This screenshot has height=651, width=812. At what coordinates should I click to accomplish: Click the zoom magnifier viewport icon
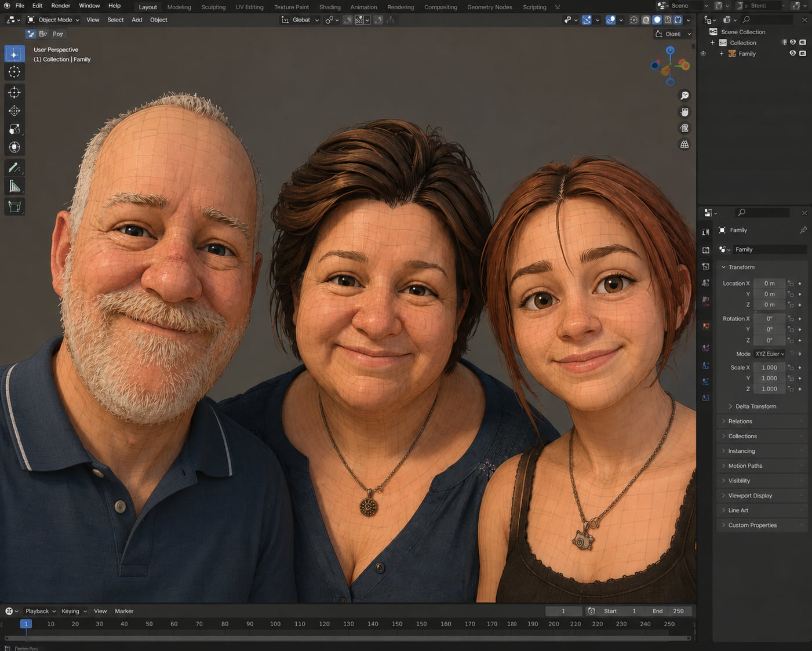684,96
